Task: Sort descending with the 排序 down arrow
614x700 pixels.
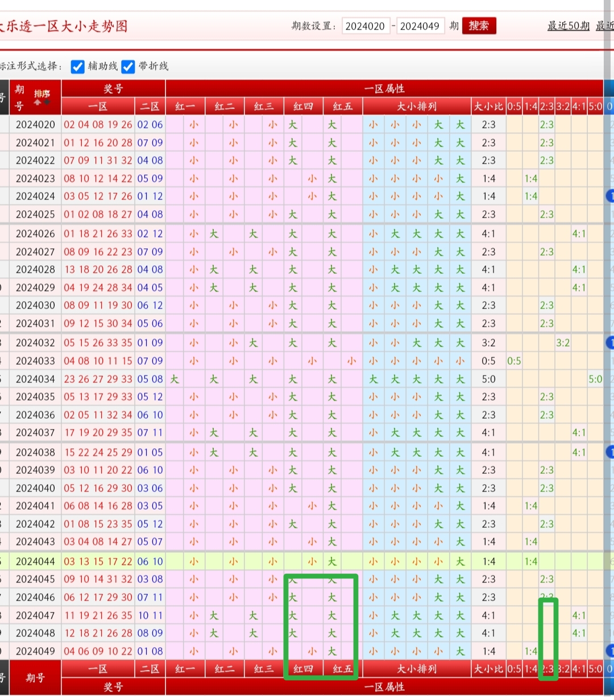Action: pyautogui.click(x=47, y=103)
